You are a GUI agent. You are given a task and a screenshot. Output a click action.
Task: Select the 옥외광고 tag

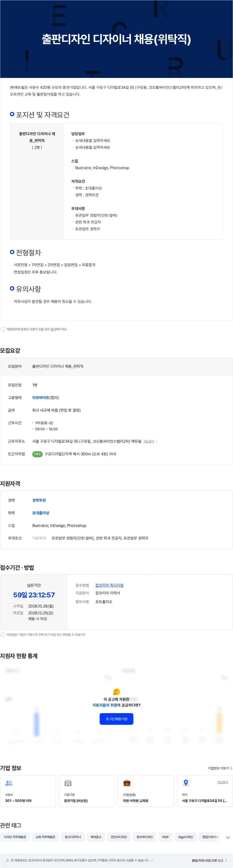click(96, 837)
